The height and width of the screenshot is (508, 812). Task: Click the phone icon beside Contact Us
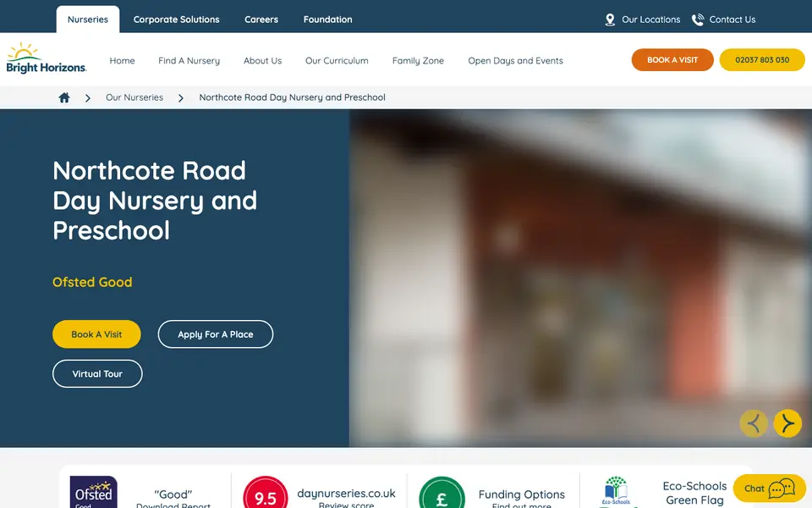point(698,19)
